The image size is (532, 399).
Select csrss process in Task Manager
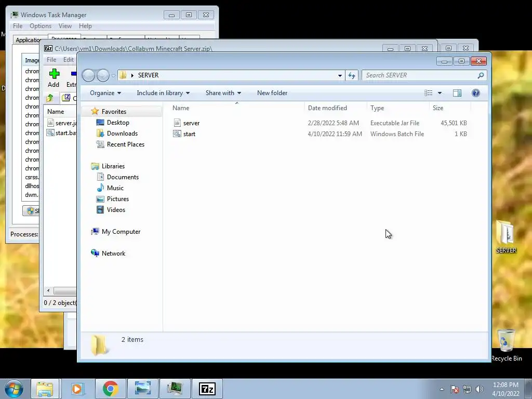pos(32,177)
